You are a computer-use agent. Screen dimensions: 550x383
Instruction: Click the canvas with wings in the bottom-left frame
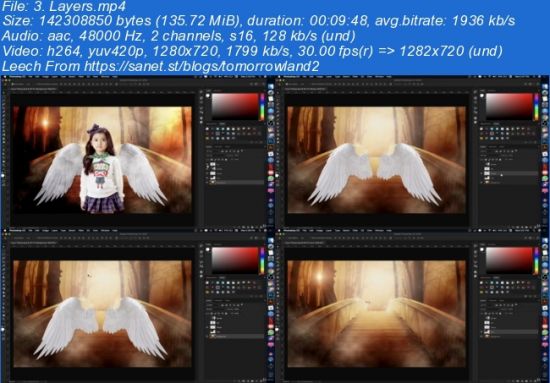point(102,314)
